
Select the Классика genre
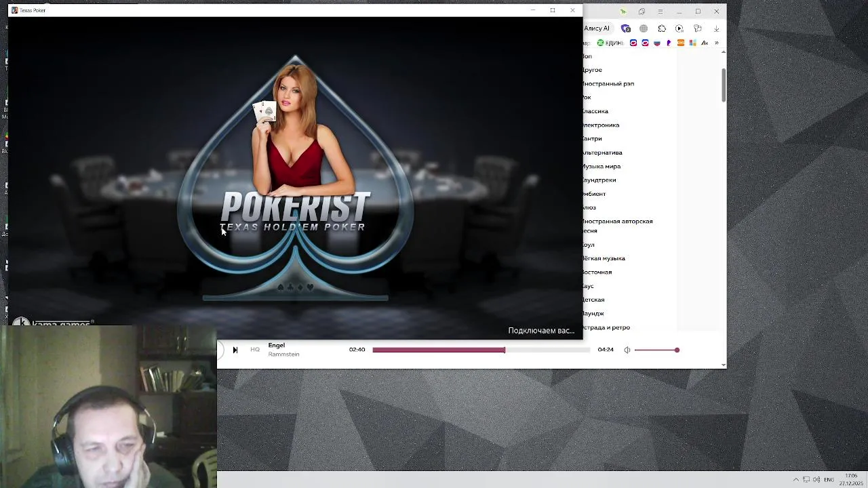596,111
